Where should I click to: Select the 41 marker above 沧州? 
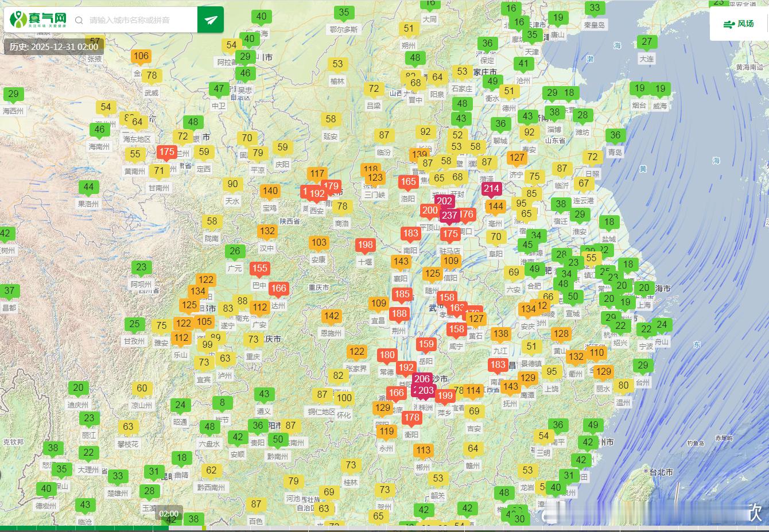pyautogui.click(x=523, y=65)
